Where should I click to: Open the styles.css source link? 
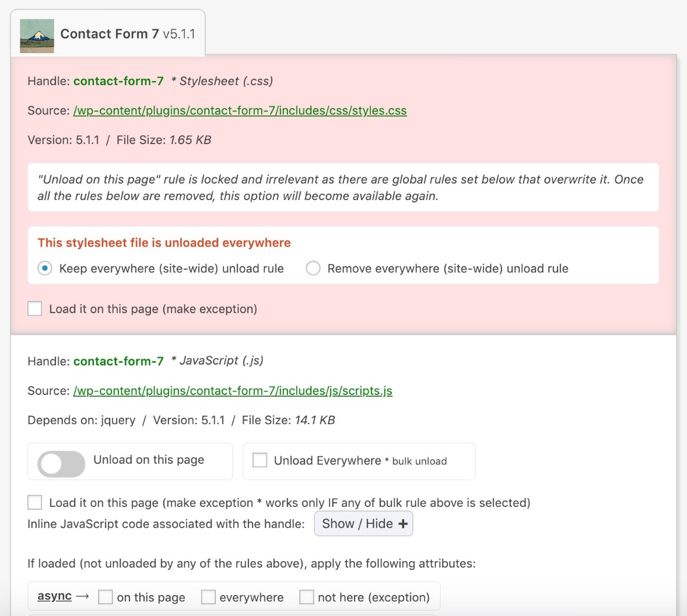[240, 110]
